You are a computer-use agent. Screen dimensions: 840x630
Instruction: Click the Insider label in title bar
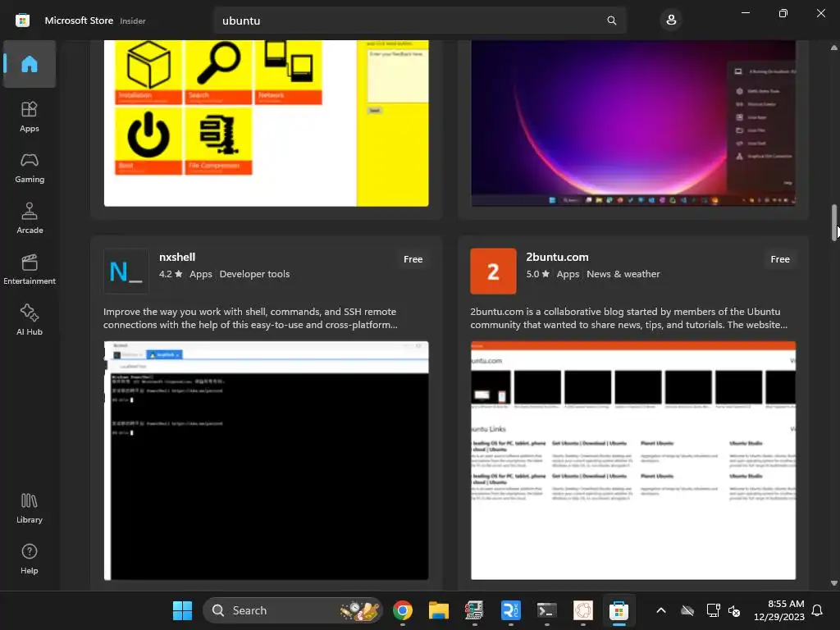132,21
